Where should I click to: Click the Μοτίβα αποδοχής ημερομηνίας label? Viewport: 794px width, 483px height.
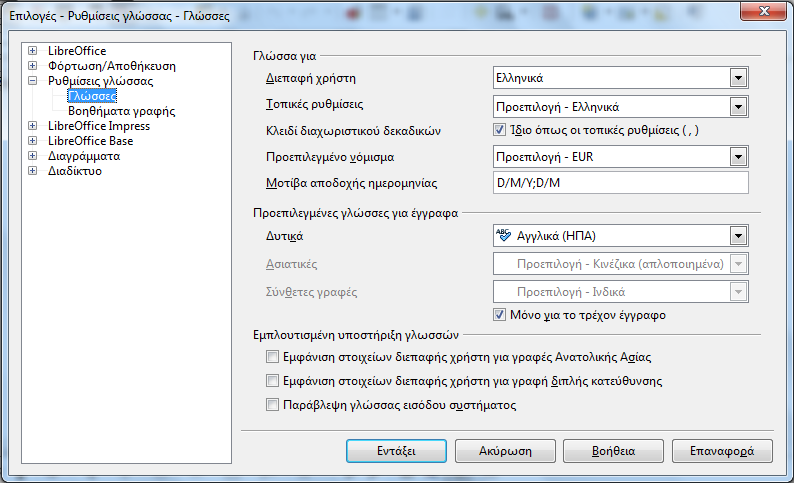pyautogui.click(x=351, y=183)
